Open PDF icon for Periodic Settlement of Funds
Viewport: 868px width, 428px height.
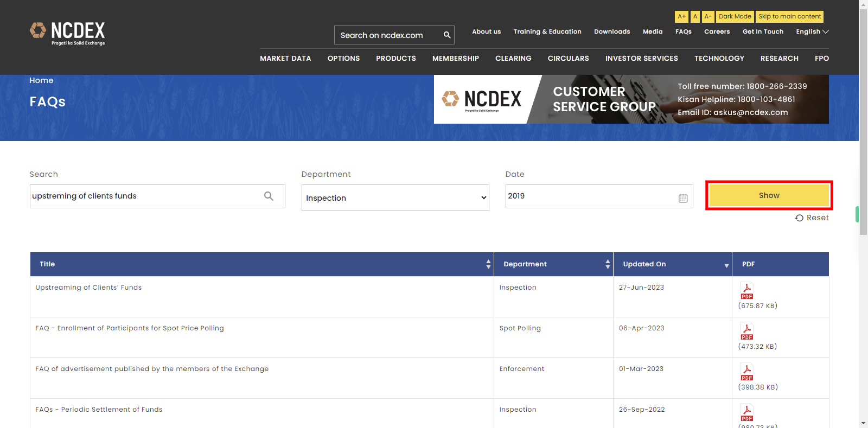[x=747, y=413]
